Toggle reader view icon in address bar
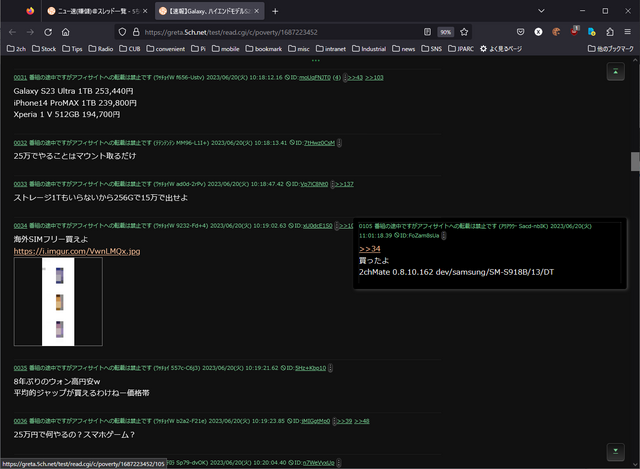640x469 pixels. [427, 32]
